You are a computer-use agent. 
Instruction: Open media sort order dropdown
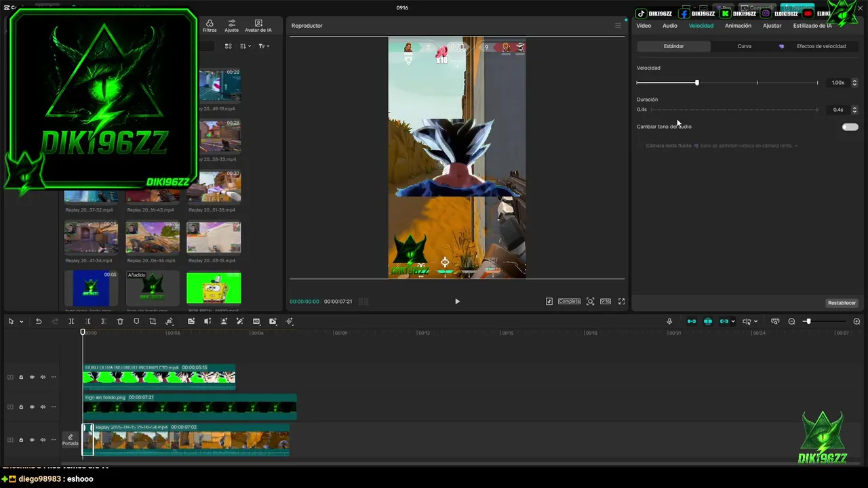[245, 46]
